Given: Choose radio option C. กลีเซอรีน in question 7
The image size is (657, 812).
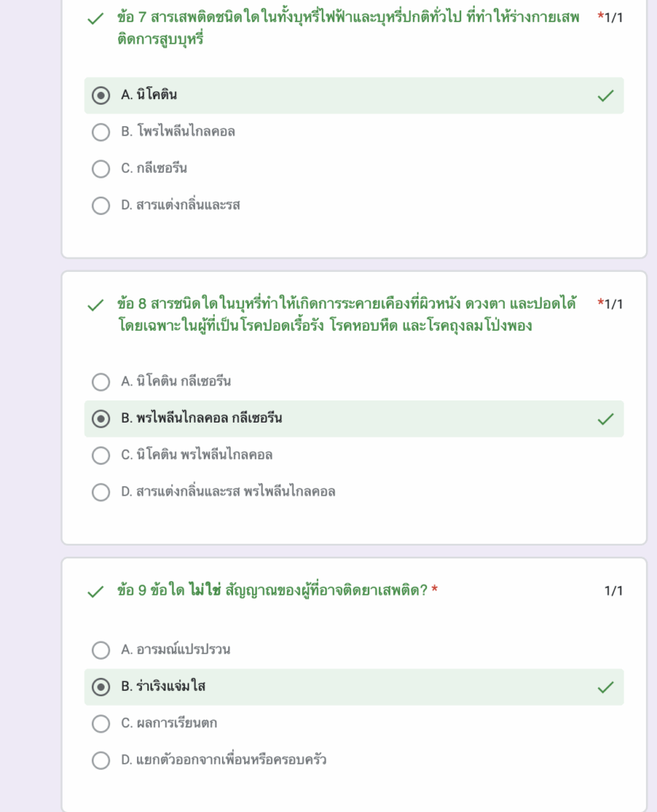Looking at the screenshot, I should (x=101, y=169).
